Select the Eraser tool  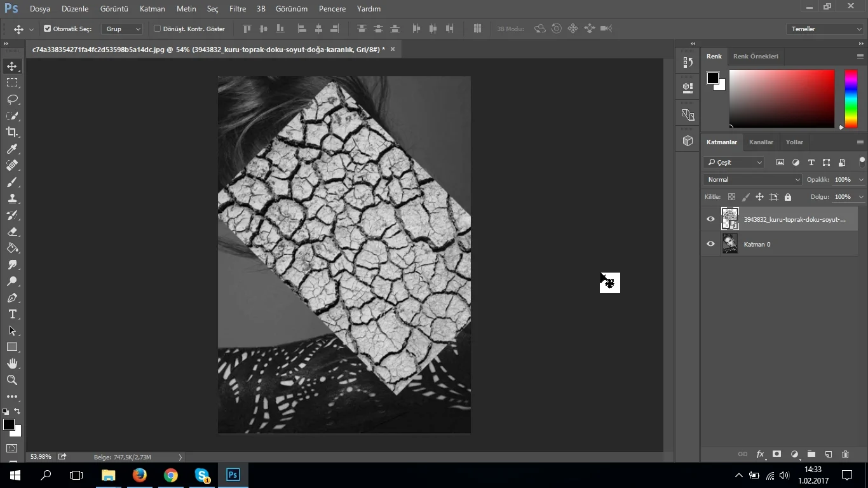12,231
